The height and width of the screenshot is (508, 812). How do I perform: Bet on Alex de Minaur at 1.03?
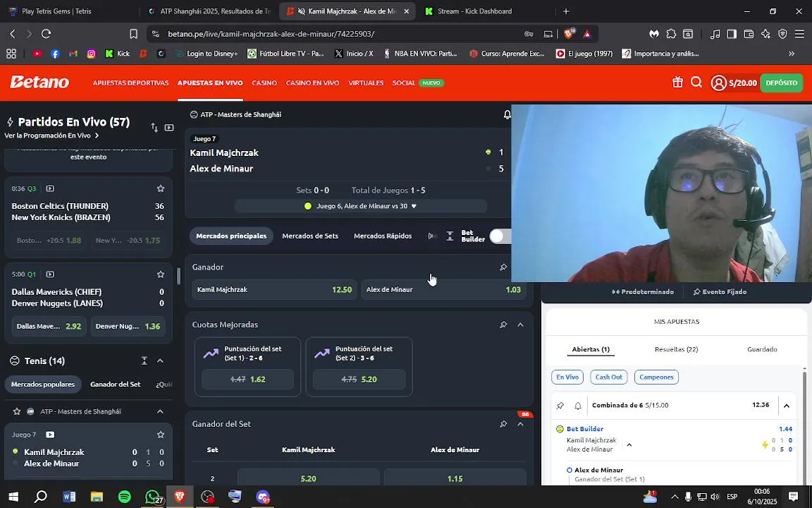pos(443,290)
